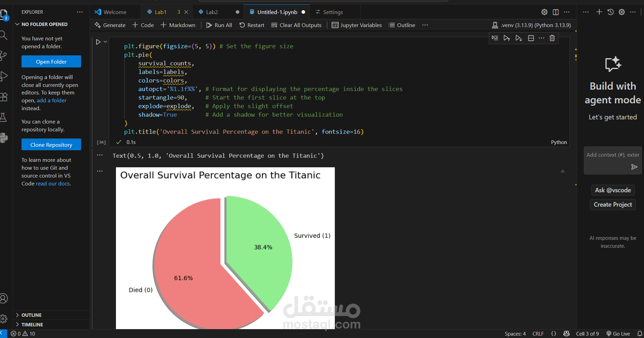Click the split cell icon
The image size is (644, 338).
[531, 38]
